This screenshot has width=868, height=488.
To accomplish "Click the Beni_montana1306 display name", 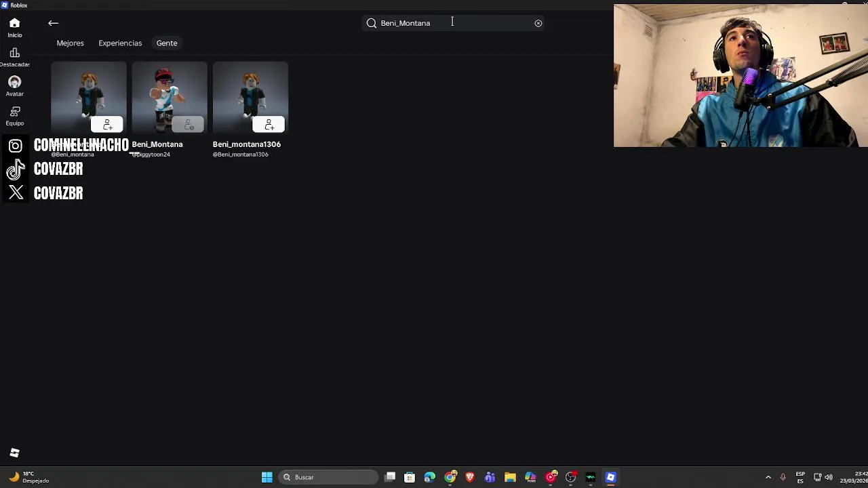I will 247,144.
